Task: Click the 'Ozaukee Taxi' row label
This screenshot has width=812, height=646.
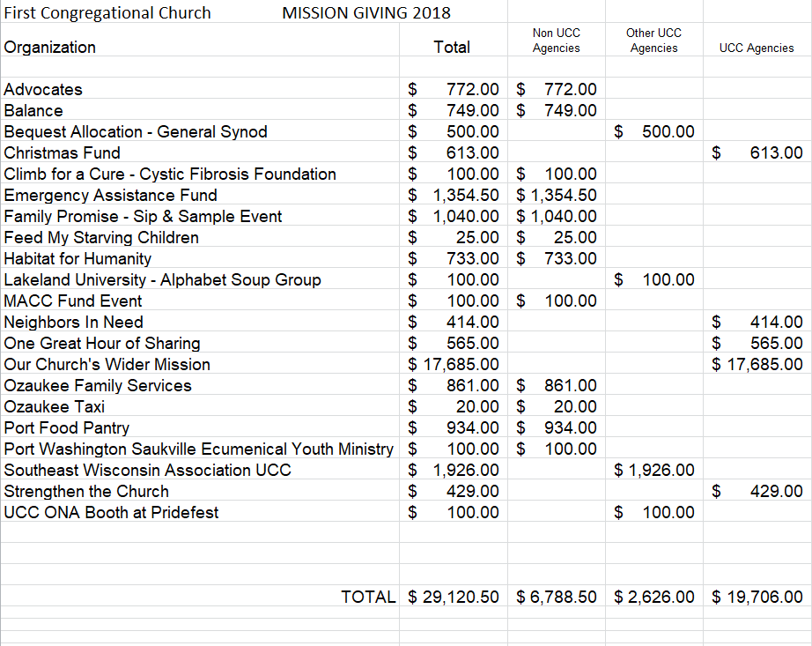Action: tap(54, 406)
